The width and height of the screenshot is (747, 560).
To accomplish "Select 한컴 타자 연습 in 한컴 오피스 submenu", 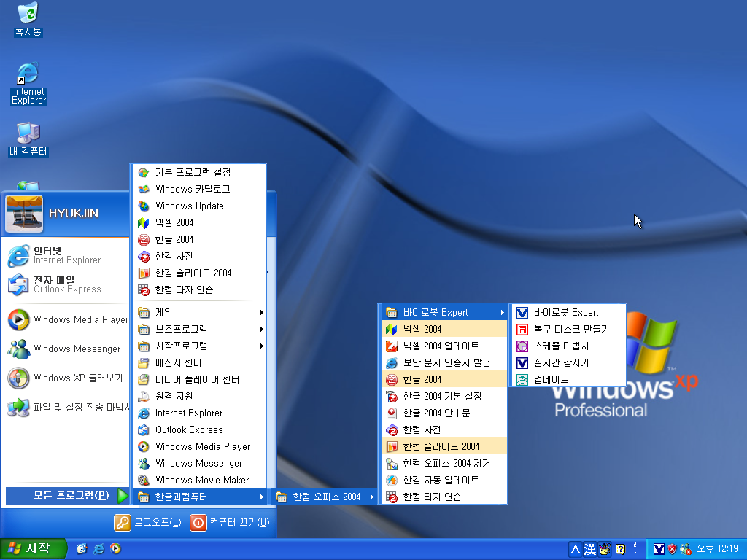I will pos(444,497).
